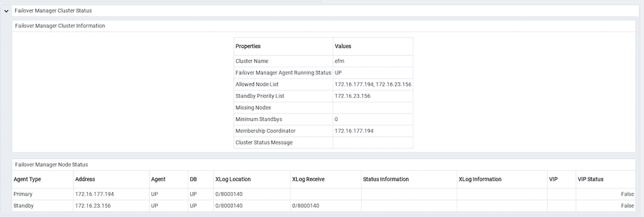Select the Failover Manager Cluster Information heading

60,26
